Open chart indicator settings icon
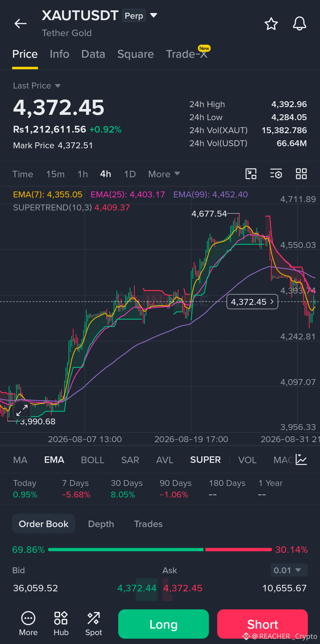 click(276, 174)
